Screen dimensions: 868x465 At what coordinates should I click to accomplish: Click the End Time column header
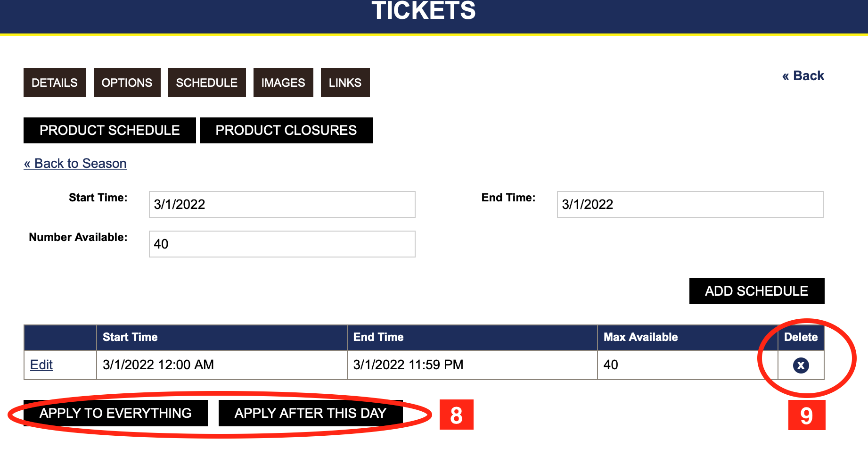tap(378, 337)
